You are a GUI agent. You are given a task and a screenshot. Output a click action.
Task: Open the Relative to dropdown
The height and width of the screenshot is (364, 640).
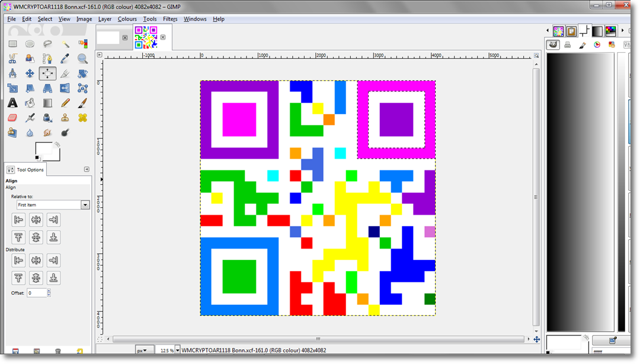click(x=53, y=205)
